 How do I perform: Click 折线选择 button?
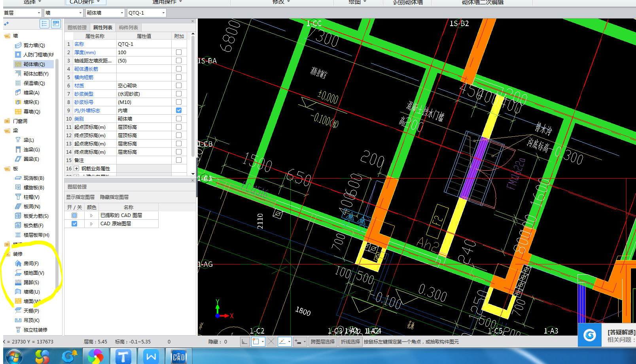click(350, 341)
